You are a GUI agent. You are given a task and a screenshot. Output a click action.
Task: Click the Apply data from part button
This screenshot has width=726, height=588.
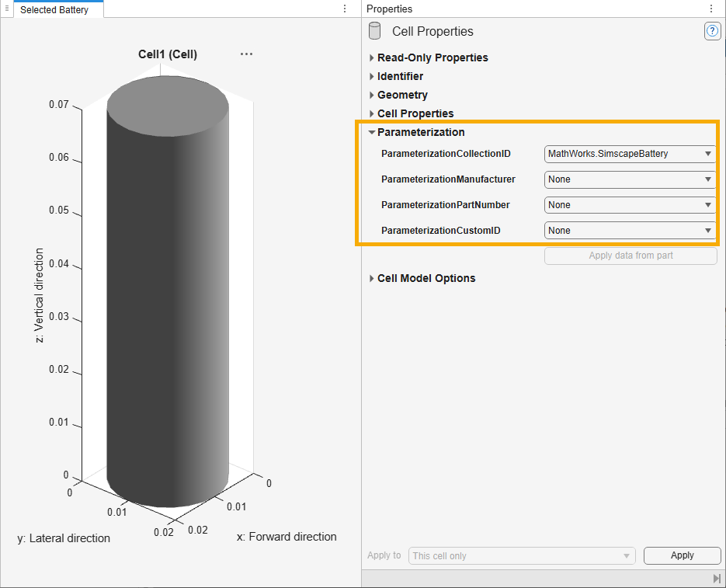(630, 256)
